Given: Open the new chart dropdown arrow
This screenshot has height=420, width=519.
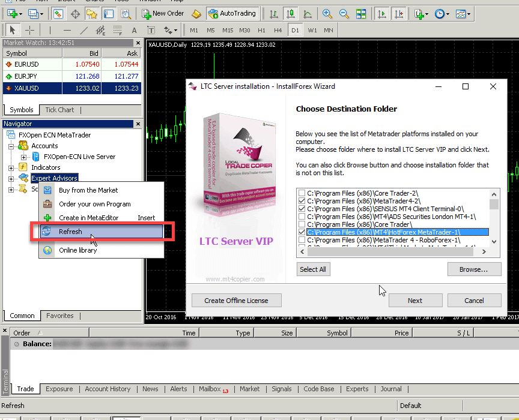Looking at the screenshot, I should [x=20, y=14].
